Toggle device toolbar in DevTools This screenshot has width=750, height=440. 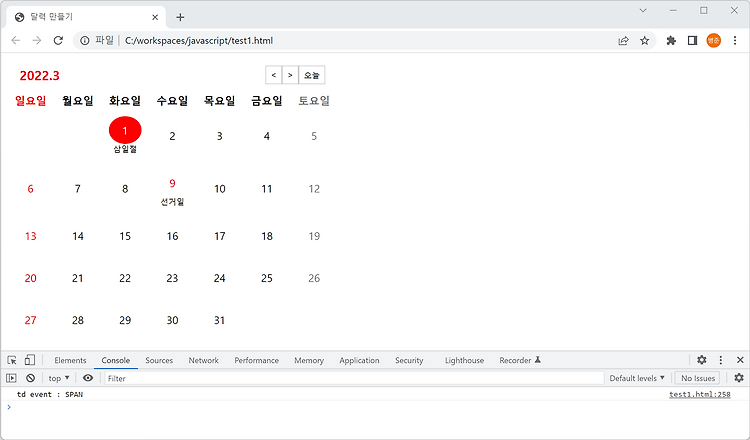coord(30,360)
